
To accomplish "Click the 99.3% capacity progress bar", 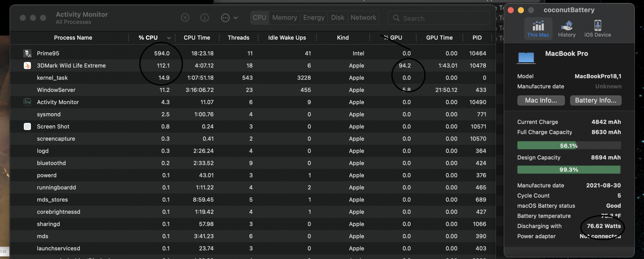I will tap(569, 170).
